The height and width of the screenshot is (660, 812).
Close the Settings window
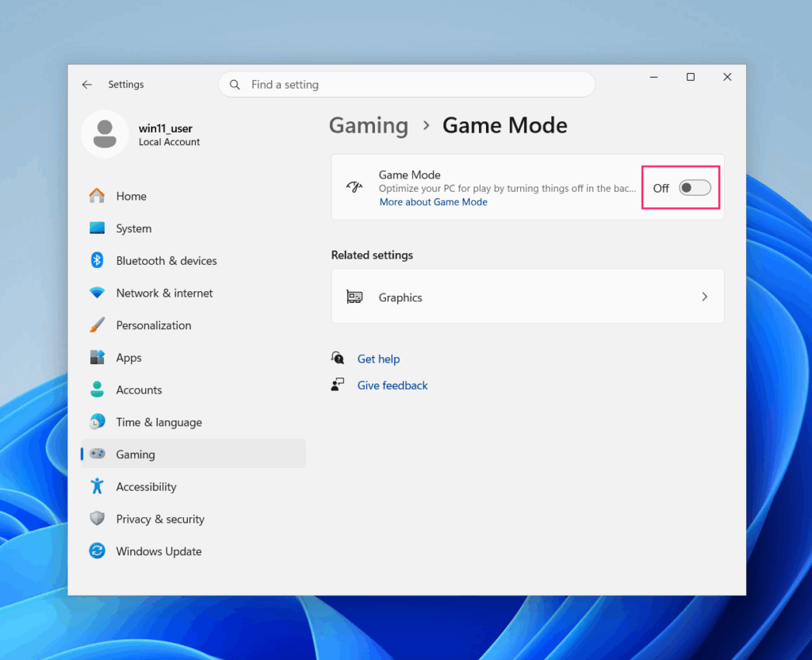pyautogui.click(x=727, y=77)
